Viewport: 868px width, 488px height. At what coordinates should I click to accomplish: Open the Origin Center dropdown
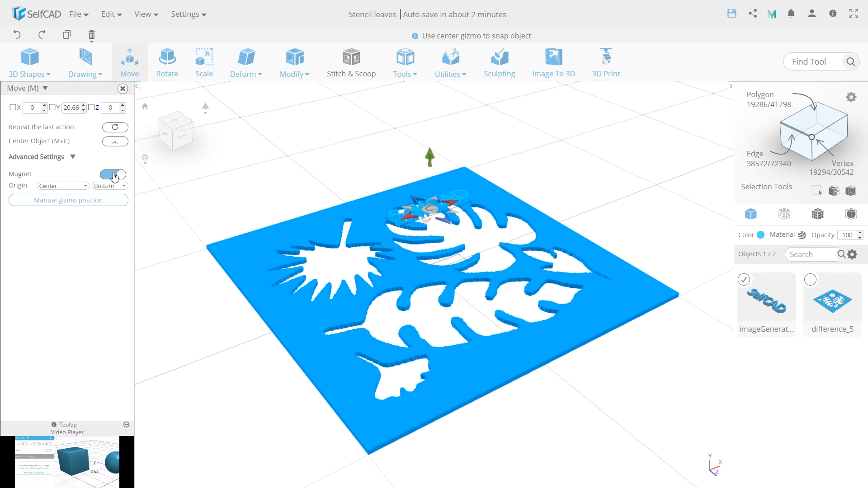[63, 186]
